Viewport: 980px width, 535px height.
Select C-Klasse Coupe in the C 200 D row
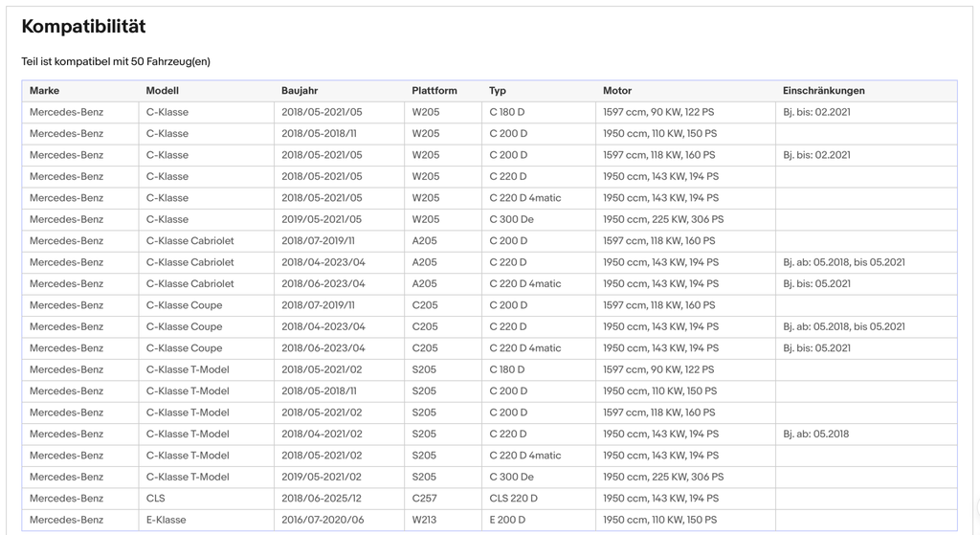click(185, 305)
